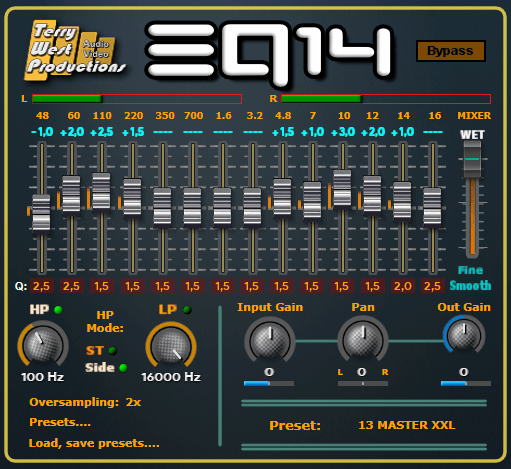
Task: Click the Input Gain knob
Action: pyautogui.click(x=270, y=340)
